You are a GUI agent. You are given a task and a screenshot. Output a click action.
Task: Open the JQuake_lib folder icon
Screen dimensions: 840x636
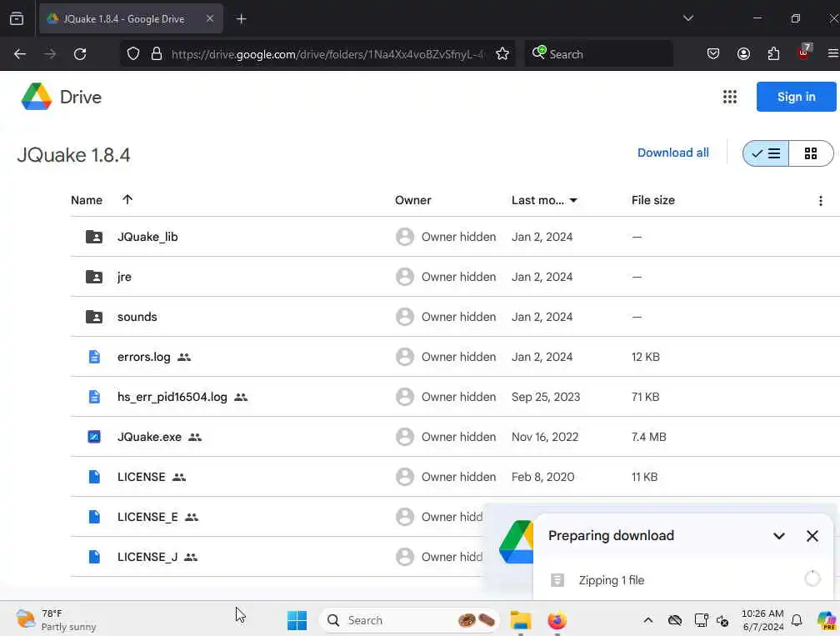94,237
